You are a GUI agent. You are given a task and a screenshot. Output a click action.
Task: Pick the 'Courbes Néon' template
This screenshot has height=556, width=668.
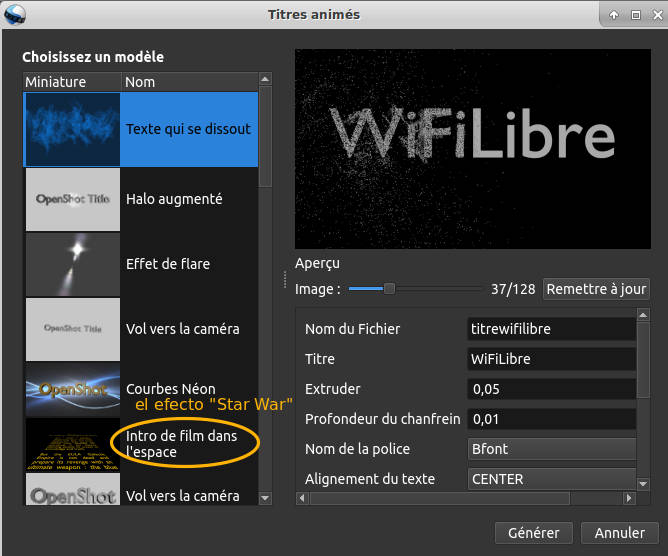click(170, 389)
